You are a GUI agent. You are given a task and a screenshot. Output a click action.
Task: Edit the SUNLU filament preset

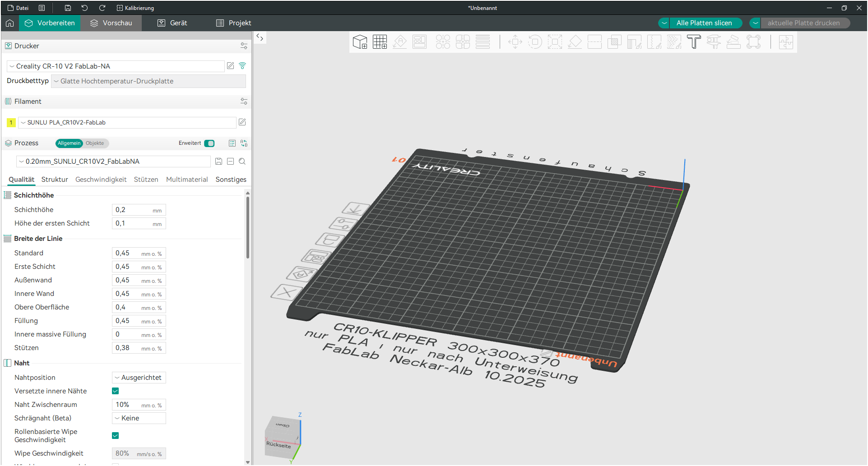click(242, 122)
